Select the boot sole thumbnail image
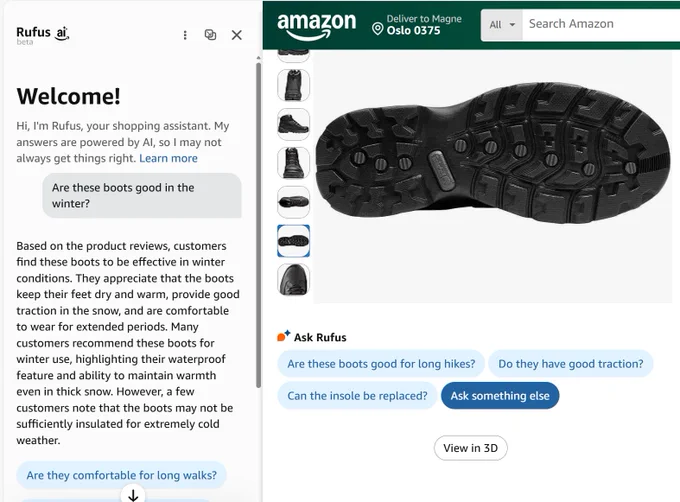The height and width of the screenshot is (502, 680). click(294, 241)
